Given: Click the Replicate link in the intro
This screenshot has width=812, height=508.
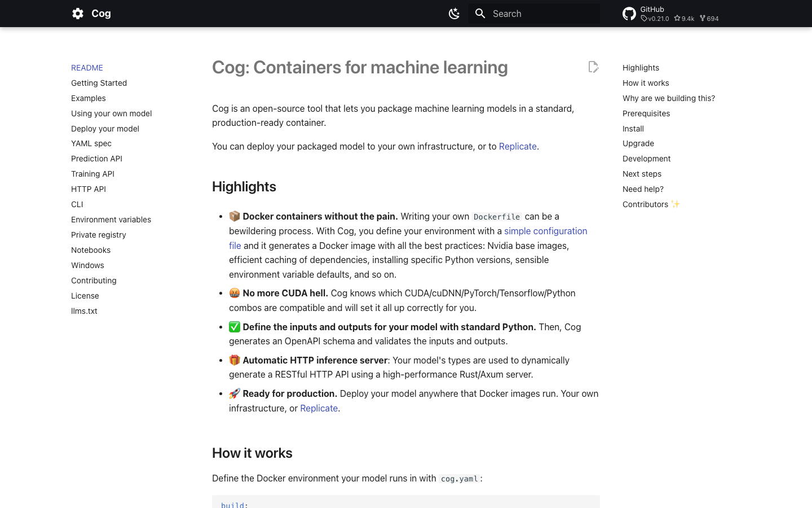Looking at the screenshot, I should (x=518, y=146).
